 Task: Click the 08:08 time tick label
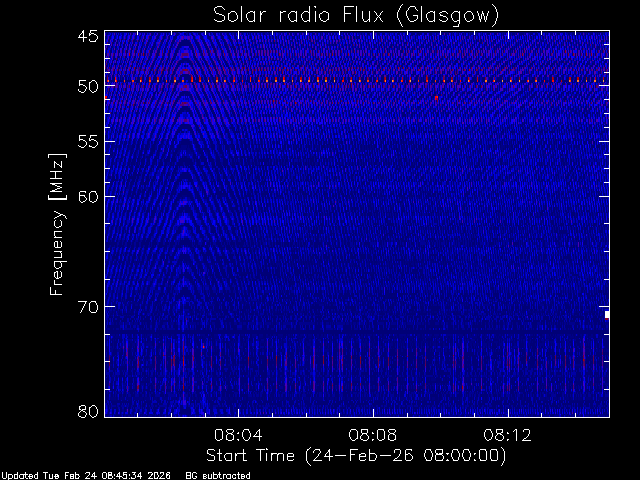click(373, 435)
